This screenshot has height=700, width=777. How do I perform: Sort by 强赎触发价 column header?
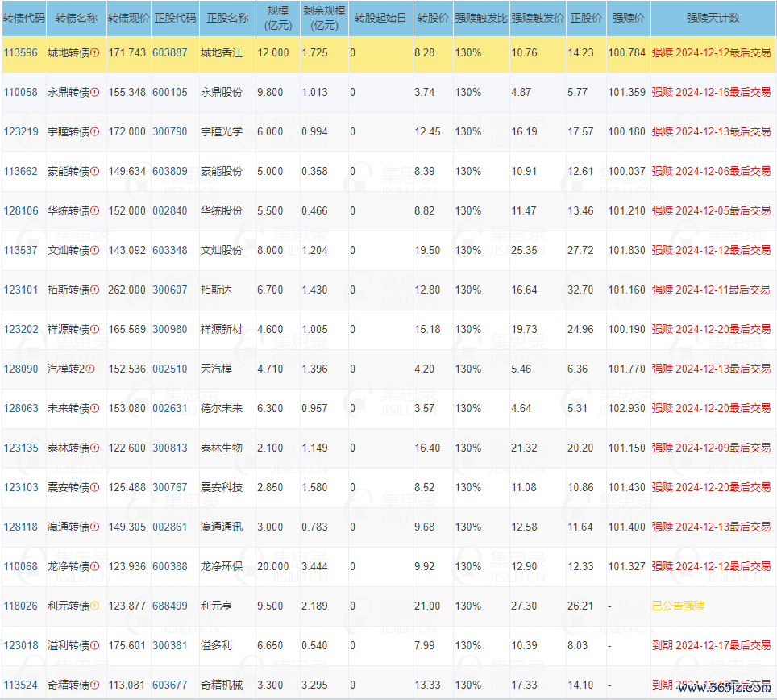tap(538, 18)
